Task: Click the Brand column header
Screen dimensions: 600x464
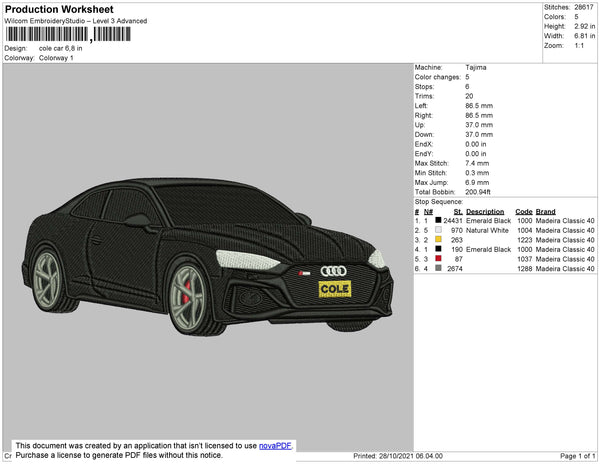Action: pos(545,212)
